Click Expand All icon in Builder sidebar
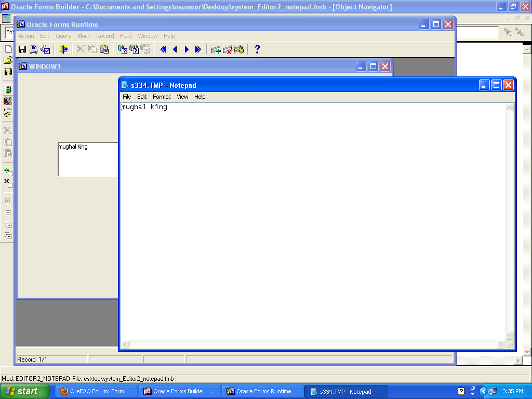The height and width of the screenshot is (399, 532). (8, 224)
